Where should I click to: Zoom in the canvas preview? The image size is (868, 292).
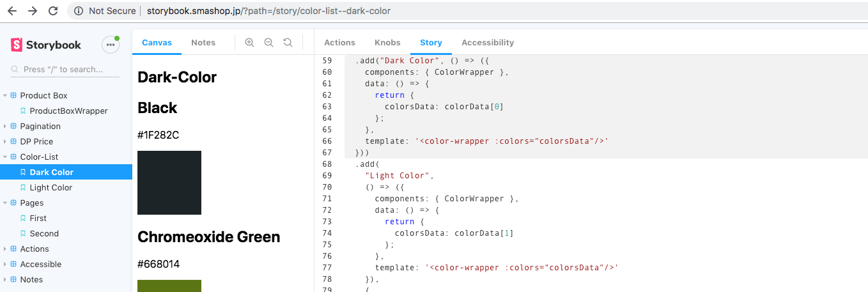coord(249,42)
